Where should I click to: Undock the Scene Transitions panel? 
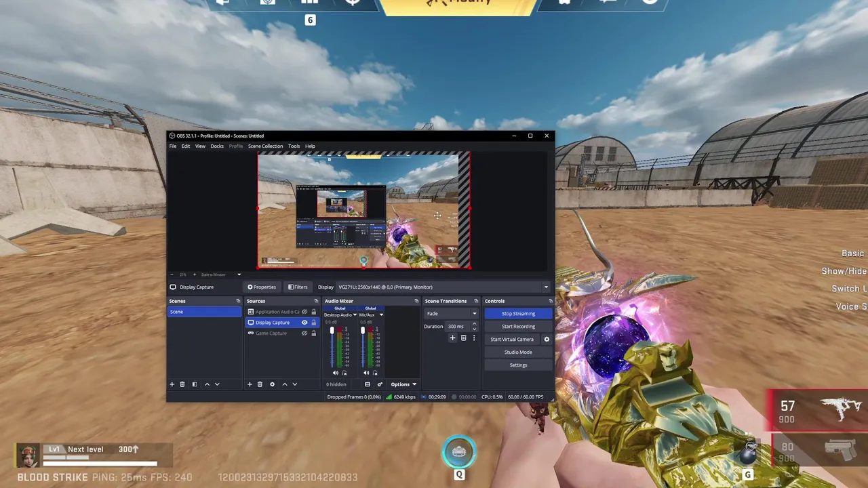tap(476, 301)
